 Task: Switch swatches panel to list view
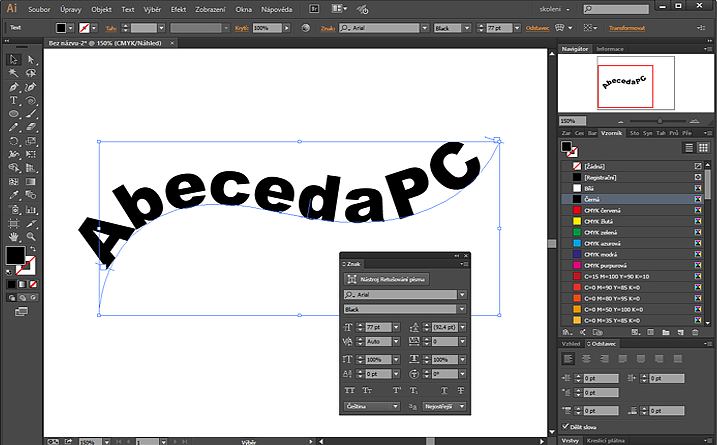[689, 147]
